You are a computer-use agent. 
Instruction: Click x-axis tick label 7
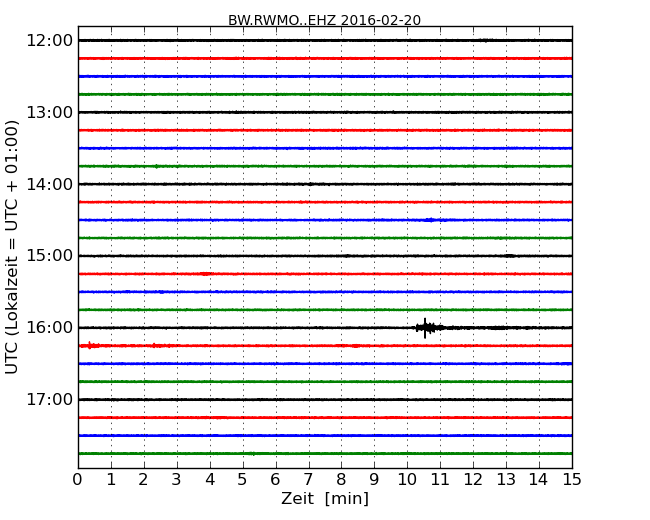pos(308,480)
